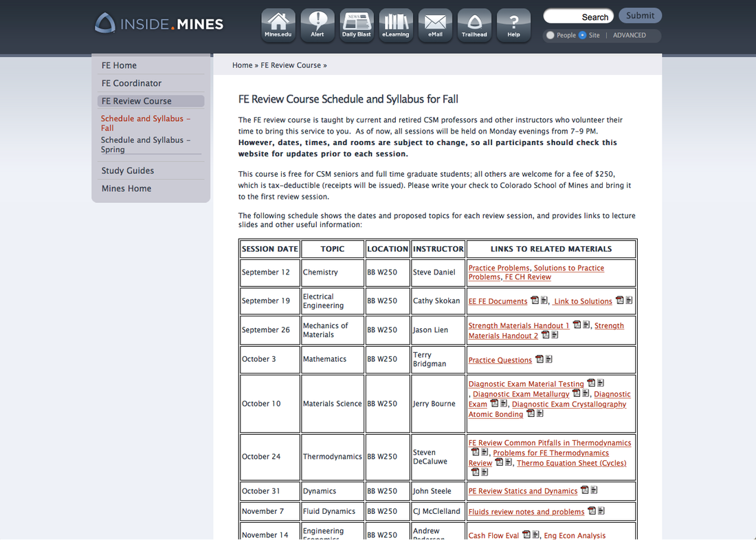Click the PDF icon beside Practice Questions
Viewport: 756px width, 540px height.
pos(540,359)
